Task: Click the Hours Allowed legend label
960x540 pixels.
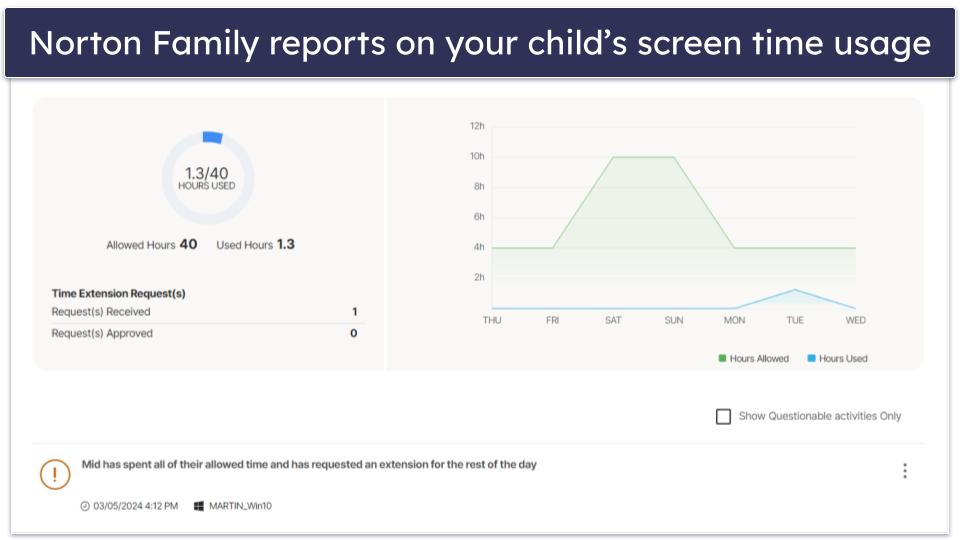Action: [759, 359]
